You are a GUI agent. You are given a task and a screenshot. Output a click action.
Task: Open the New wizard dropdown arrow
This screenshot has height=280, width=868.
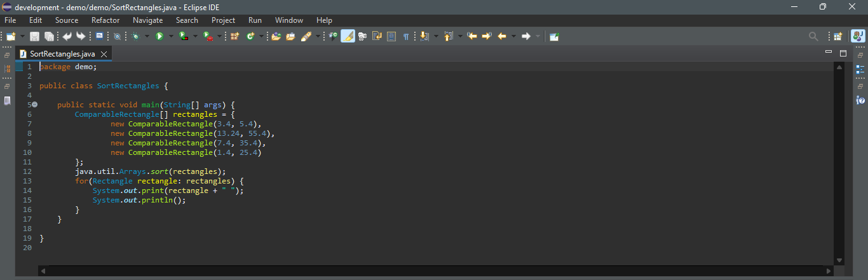pyautogui.click(x=22, y=36)
